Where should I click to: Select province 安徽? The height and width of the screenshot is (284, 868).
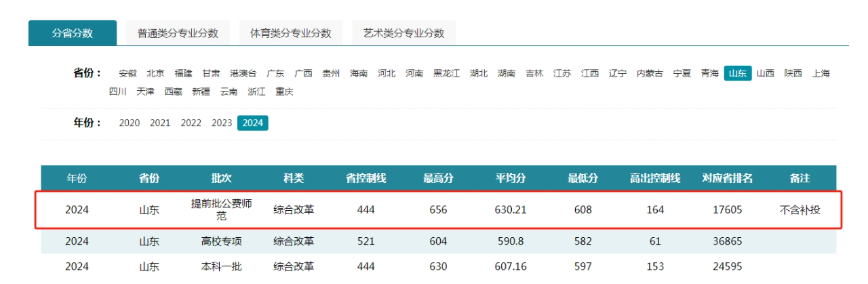click(127, 73)
